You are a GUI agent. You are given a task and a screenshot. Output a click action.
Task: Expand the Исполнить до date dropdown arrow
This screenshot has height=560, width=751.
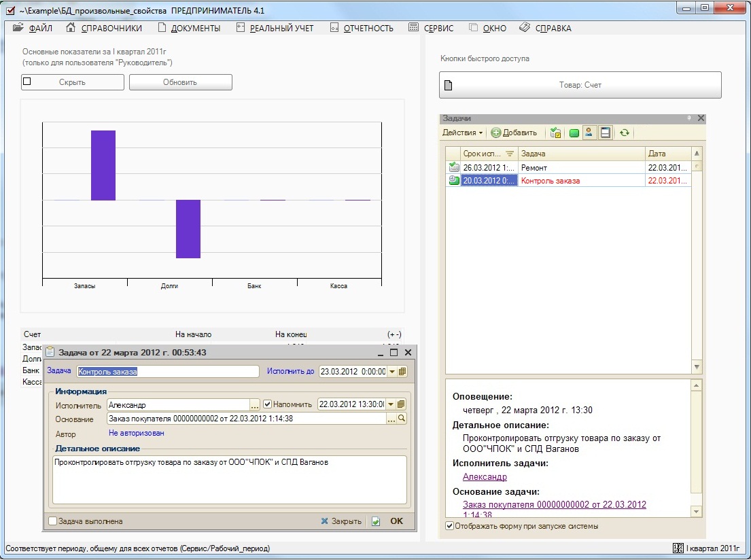(391, 372)
